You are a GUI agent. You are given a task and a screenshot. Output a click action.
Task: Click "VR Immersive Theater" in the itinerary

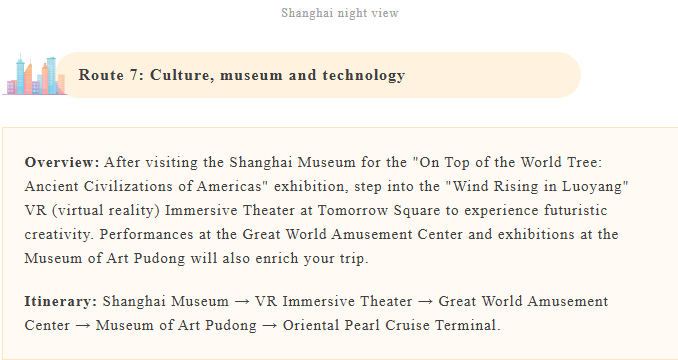coord(333,301)
